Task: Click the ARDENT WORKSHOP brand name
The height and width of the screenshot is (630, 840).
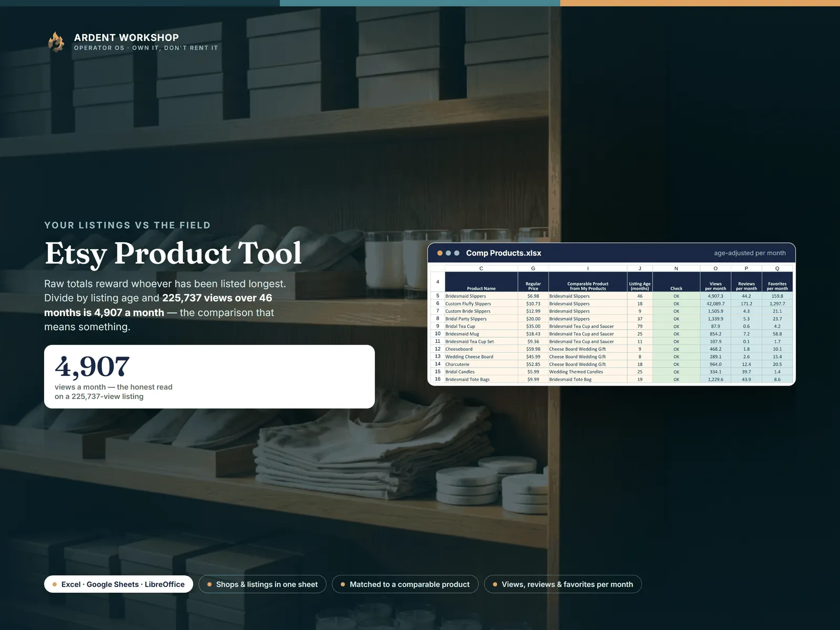Action: 127,37
